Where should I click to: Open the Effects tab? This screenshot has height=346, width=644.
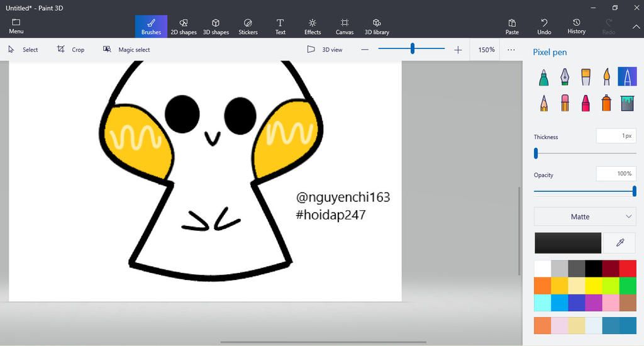[313, 26]
